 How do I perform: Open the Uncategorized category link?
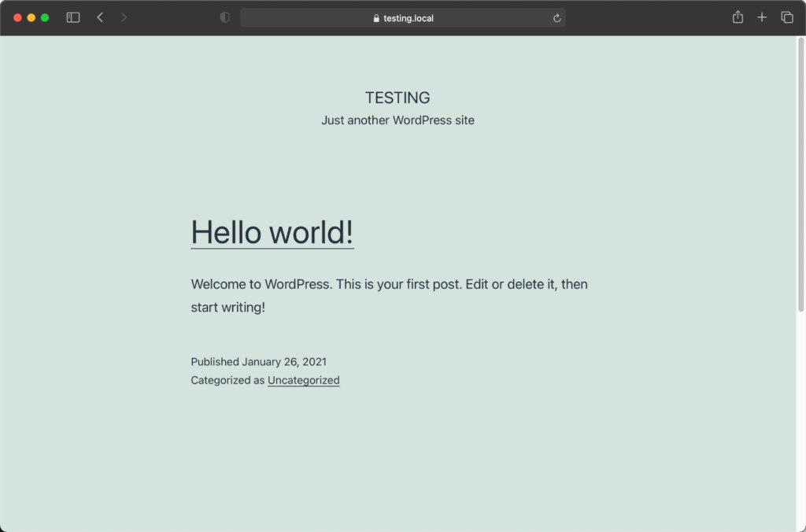tap(303, 380)
